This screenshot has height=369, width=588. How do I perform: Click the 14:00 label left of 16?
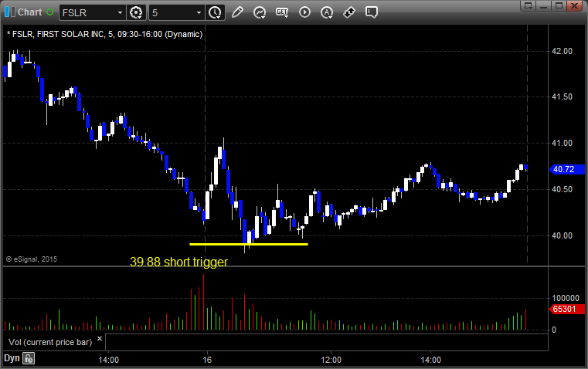click(x=108, y=360)
